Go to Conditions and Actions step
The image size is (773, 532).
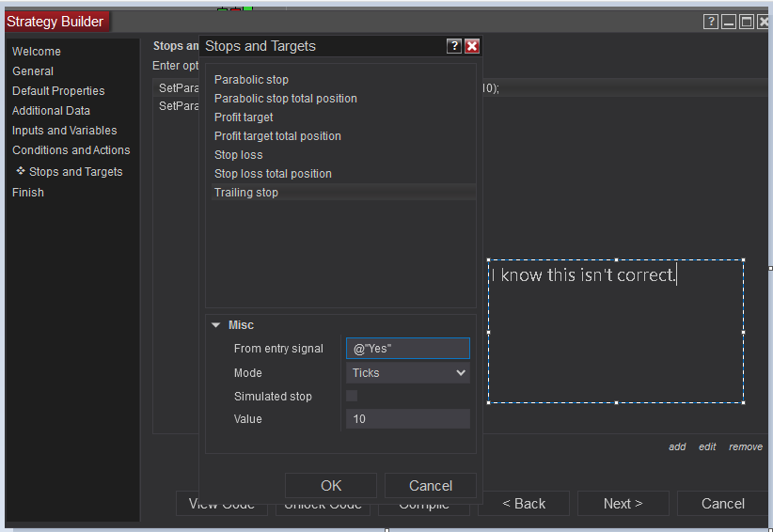point(71,150)
